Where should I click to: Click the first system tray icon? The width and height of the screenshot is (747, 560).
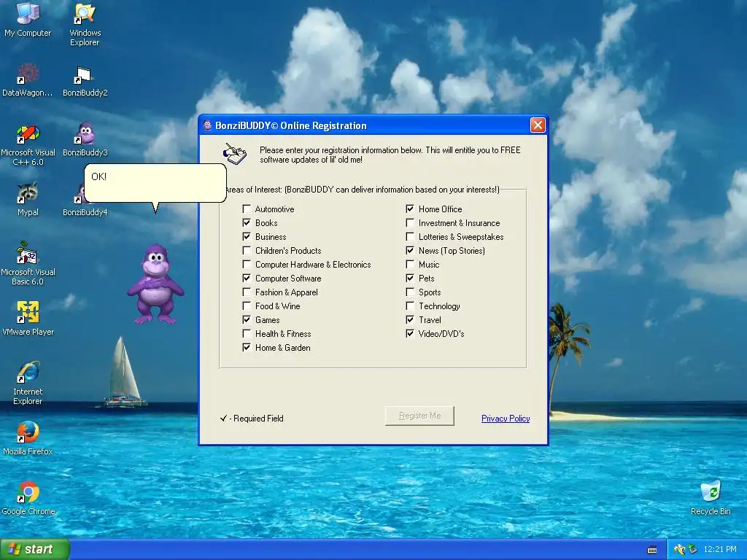tap(679, 550)
